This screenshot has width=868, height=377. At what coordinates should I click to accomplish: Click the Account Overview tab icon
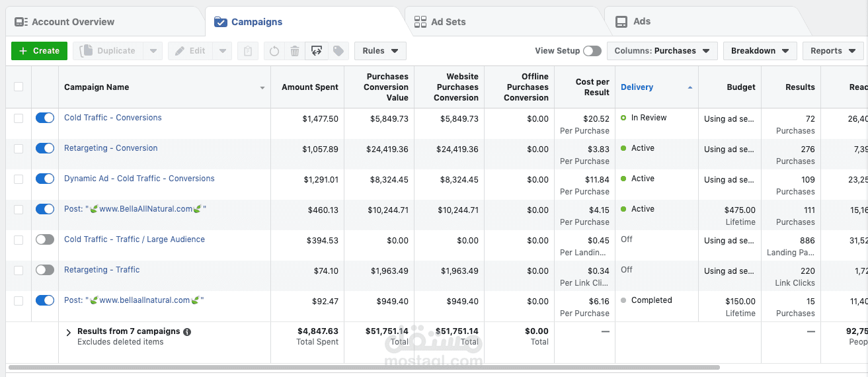21,22
